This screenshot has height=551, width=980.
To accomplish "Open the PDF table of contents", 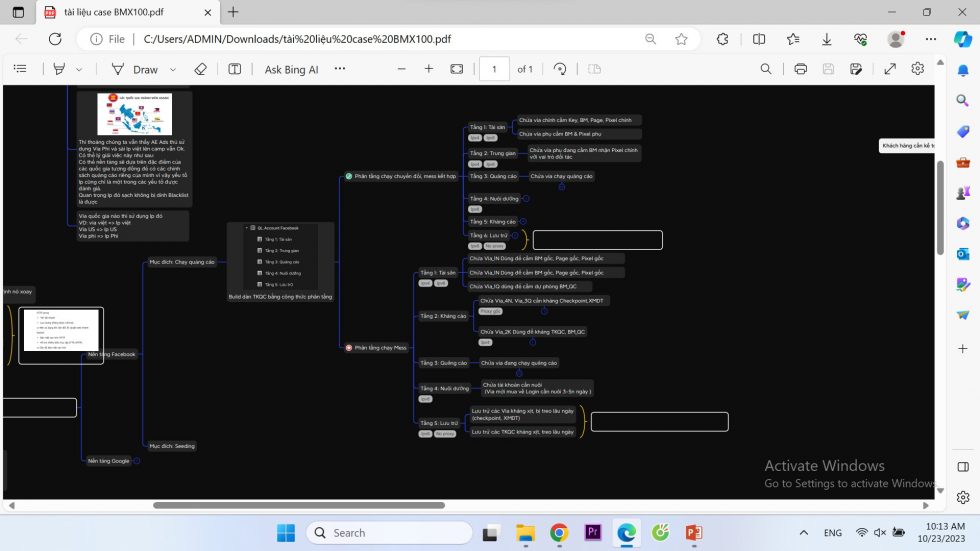I will click(20, 69).
